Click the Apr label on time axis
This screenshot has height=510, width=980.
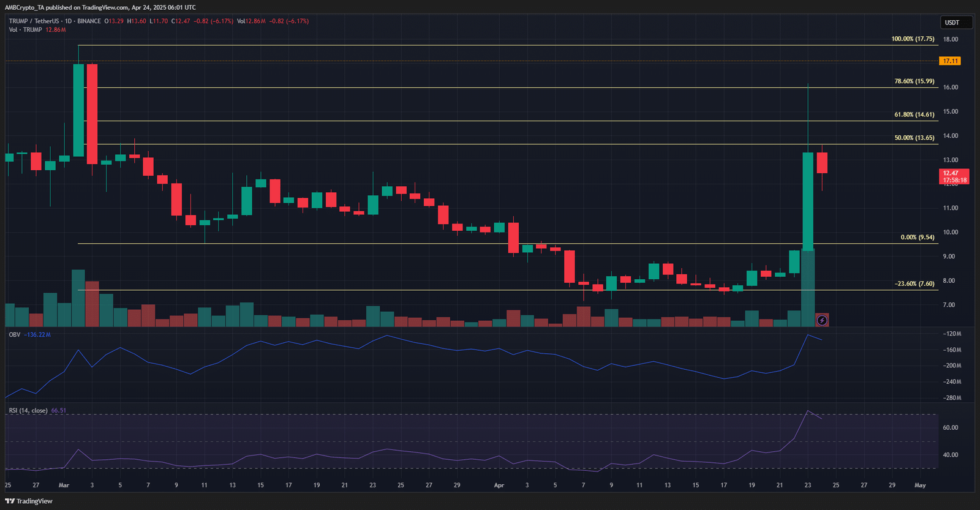tap(499, 485)
